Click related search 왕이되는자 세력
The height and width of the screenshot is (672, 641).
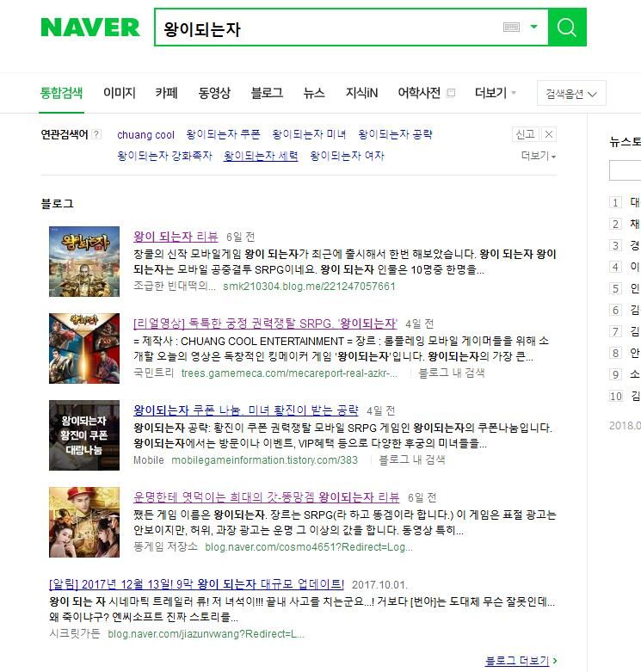261,156
